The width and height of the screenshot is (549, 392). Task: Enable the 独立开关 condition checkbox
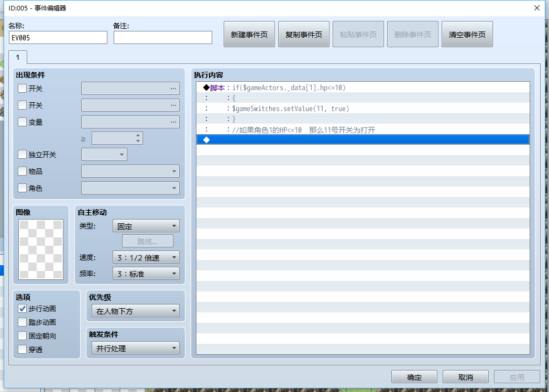[22, 155]
